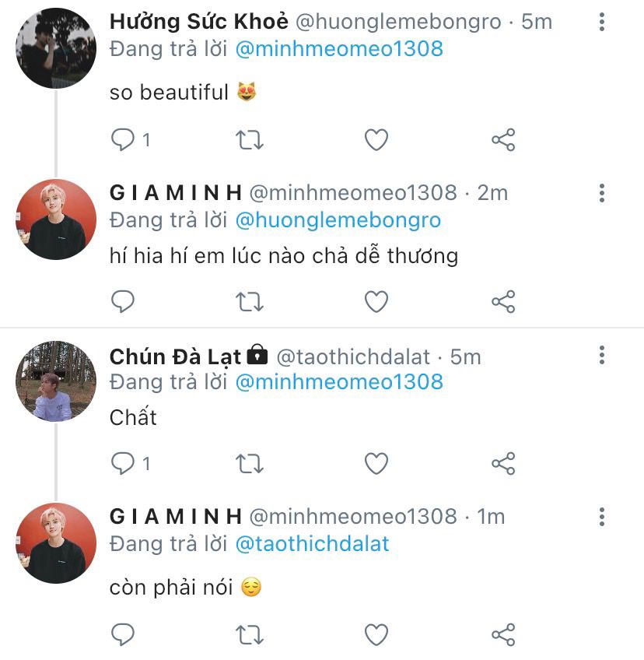Reply to Hưởng Sức Khoẻ's "so beautiful" tweet

(123, 140)
